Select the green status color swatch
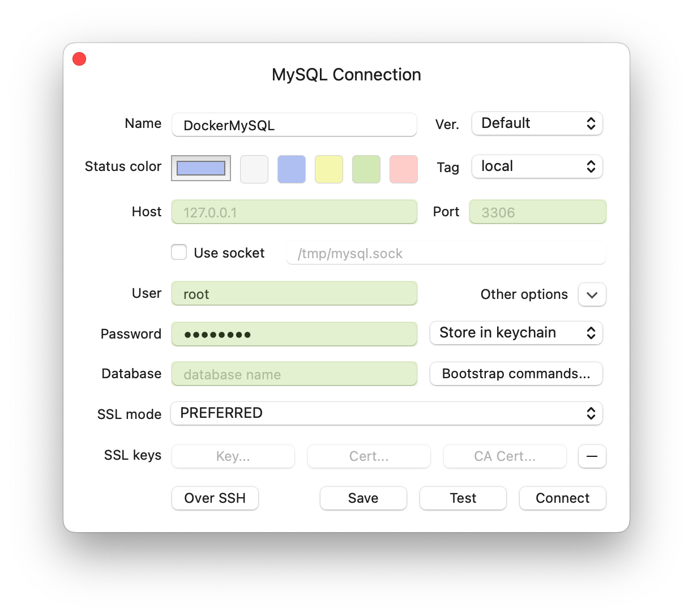The width and height of the screenshot is (693, 616). coord(366,169)
